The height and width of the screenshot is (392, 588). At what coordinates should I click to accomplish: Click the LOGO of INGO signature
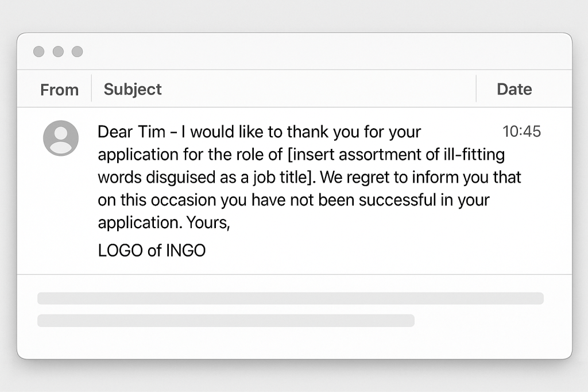(152, 251)
